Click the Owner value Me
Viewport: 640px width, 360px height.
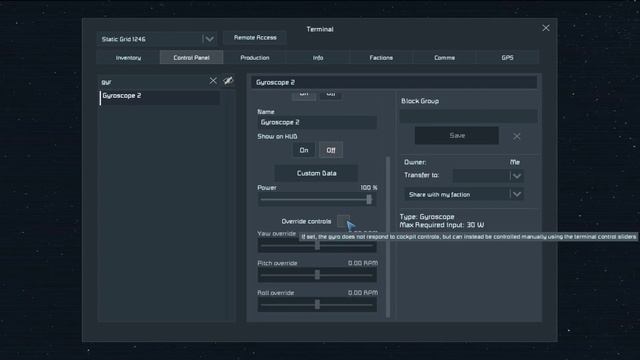pos(515,162)
